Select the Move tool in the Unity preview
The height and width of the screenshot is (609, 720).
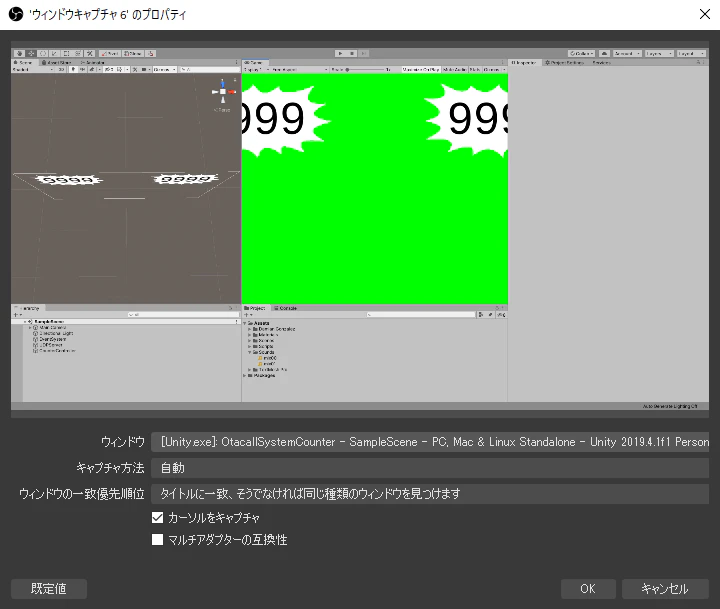(31, 53)
